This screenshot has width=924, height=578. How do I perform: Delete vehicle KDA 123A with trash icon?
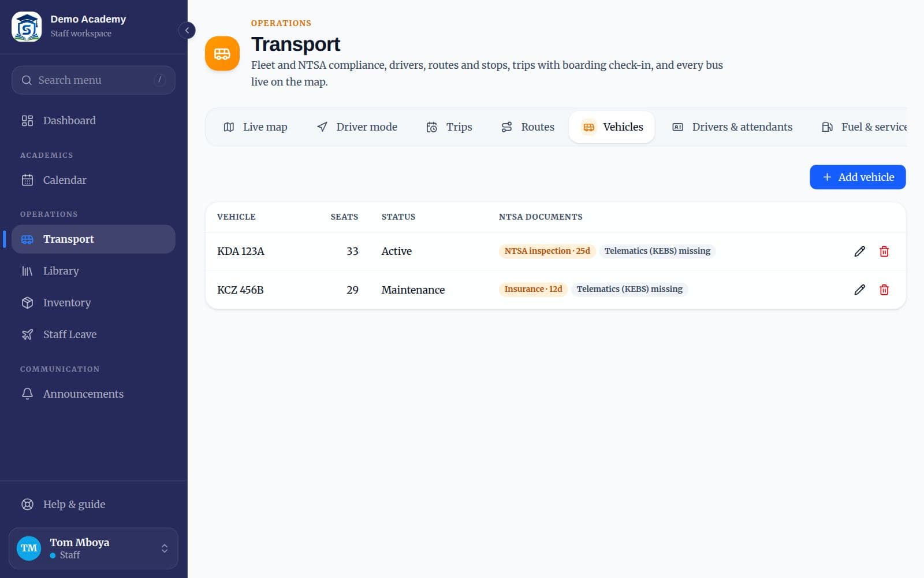click(x=884, y=251)
